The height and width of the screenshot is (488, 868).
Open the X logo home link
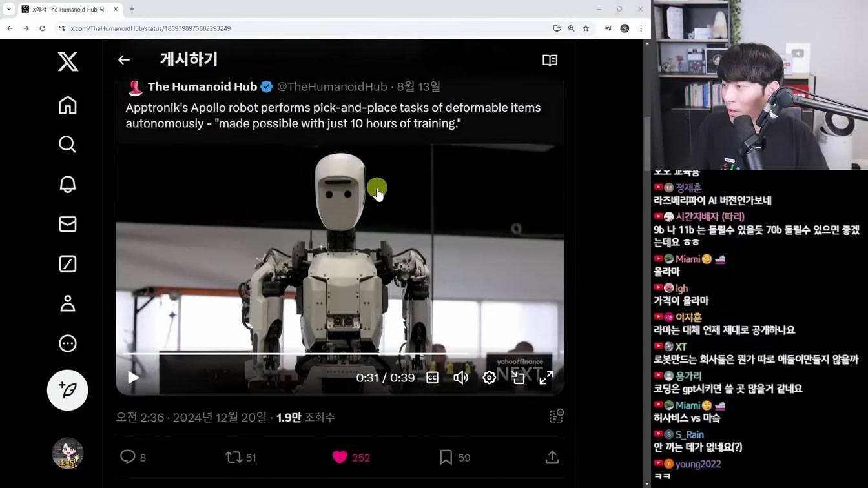point(68,61)
